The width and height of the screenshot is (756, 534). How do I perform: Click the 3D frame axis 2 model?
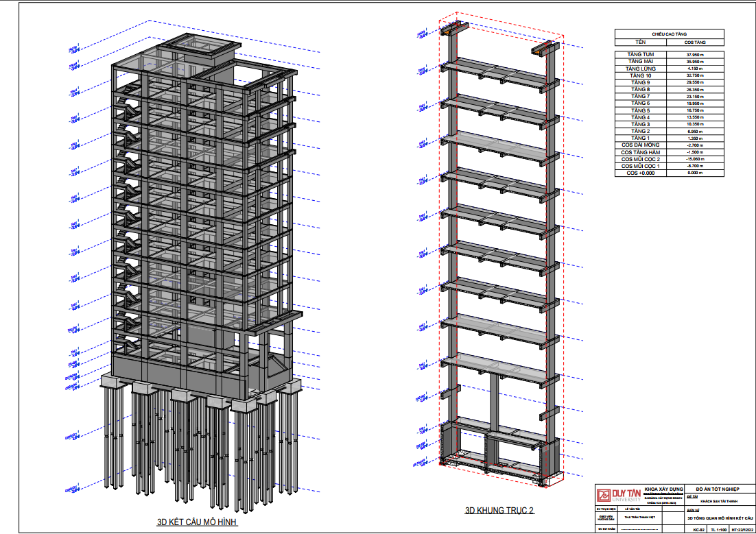tap(499, 260)
